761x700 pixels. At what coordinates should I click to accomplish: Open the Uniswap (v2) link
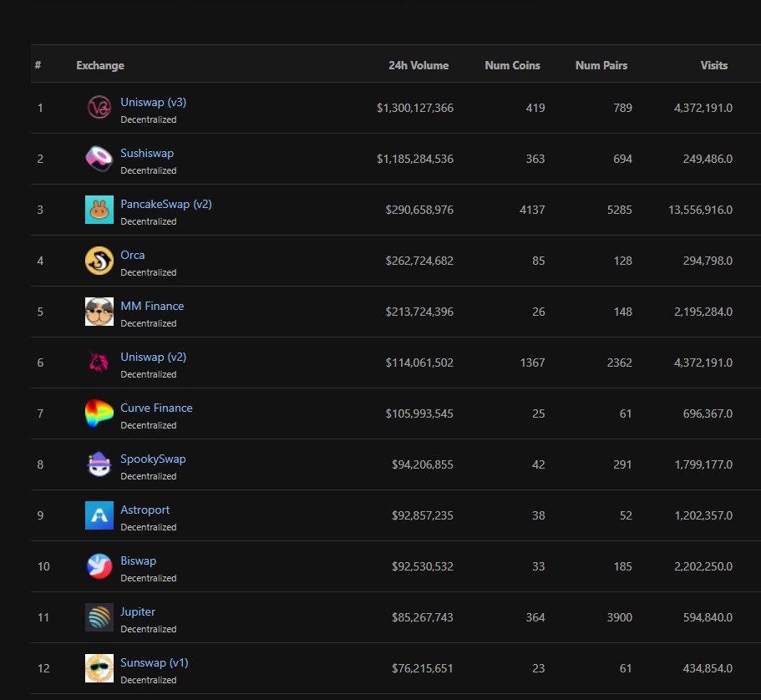point(154,357)
